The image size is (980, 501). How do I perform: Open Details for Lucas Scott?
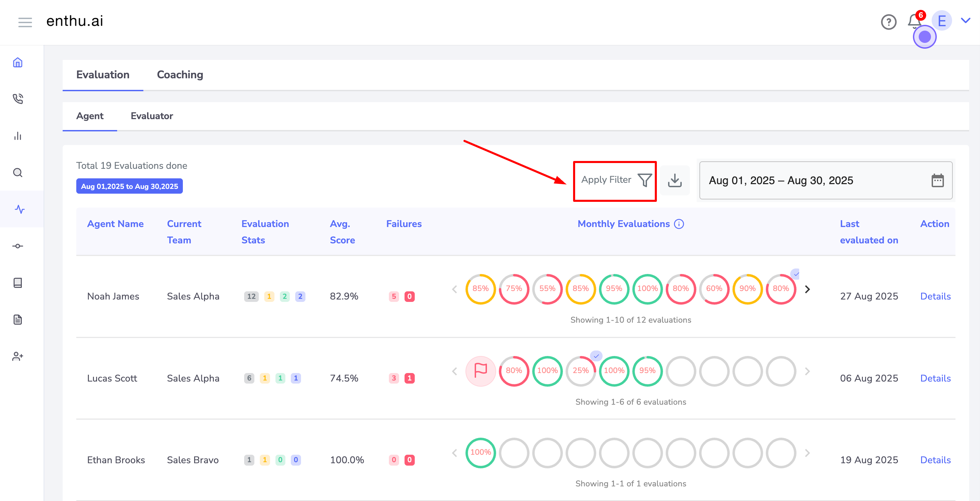(935, 378)
